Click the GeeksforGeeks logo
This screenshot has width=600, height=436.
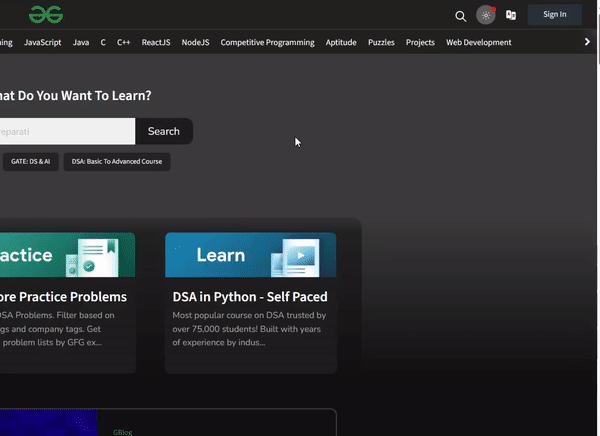tap(46, 15)
